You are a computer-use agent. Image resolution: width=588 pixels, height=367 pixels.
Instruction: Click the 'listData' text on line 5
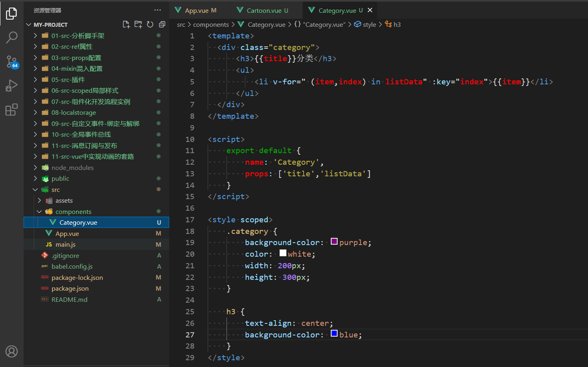(404, 82)
